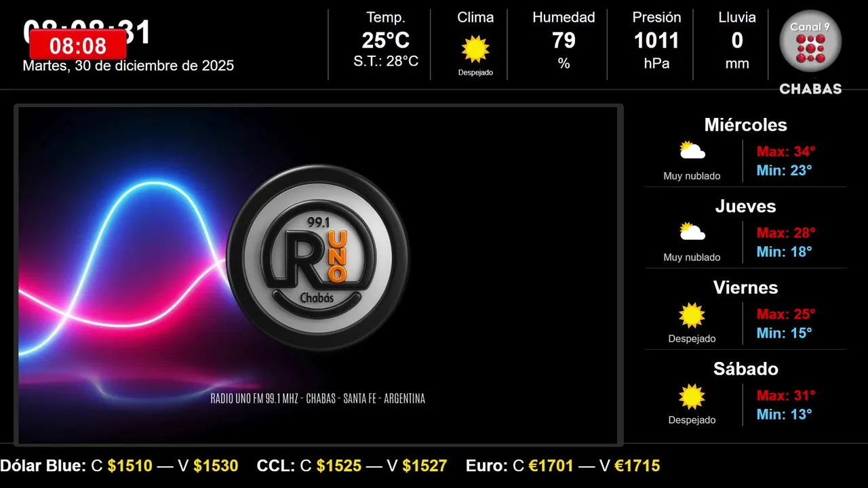Image resolution: width=868 pixels, height=488 pixels.
Task: Click 'Muy nublado' under Jueves
Action: pos(692,258)
